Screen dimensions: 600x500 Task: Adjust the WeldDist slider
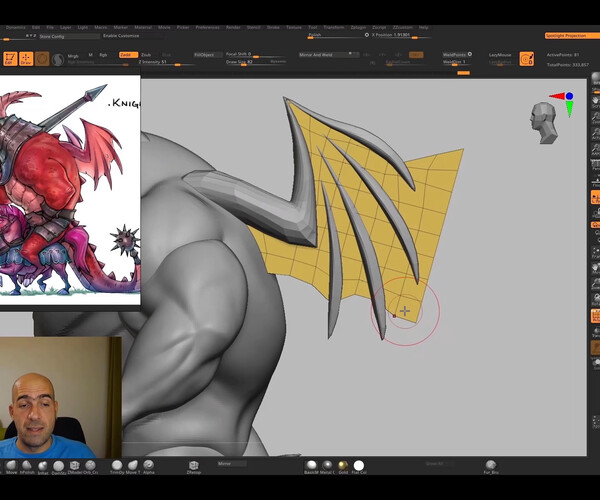click(457, 62)
